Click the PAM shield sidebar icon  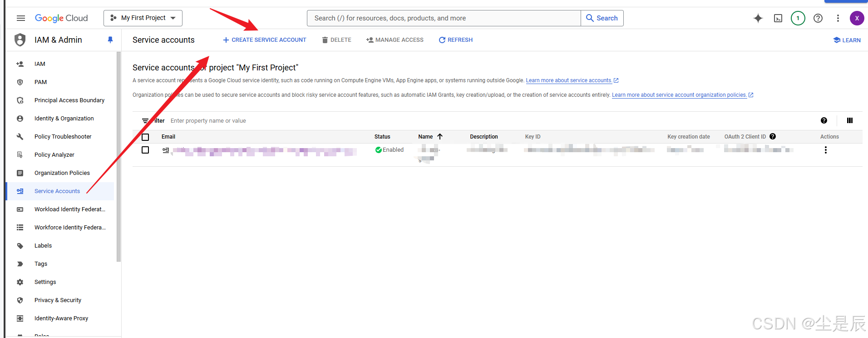[x=20, y=82]
